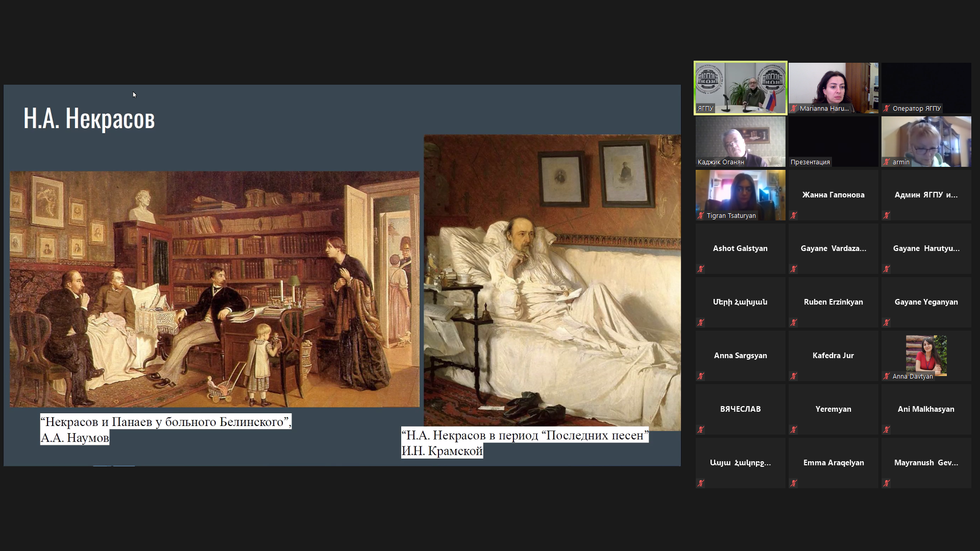The image size is (980, 551).
Task: Click muted microphone icon beside armin
Action: [x=887, y=162]
